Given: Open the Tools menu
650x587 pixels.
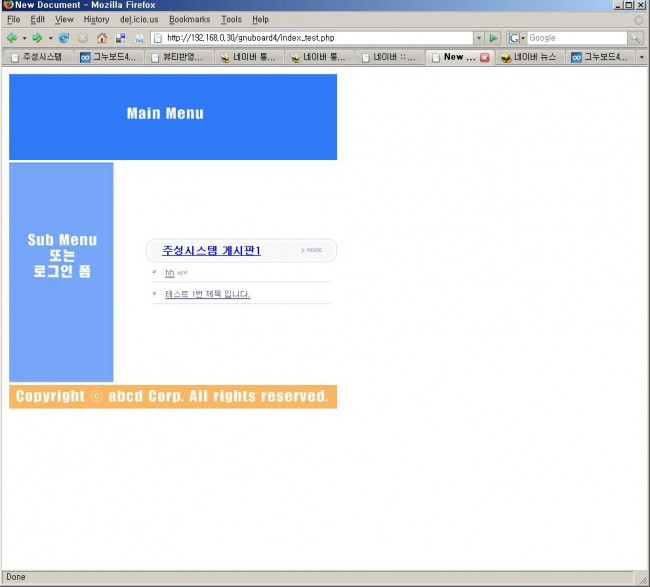Looking at the screenshot, I should pos(231,19).
